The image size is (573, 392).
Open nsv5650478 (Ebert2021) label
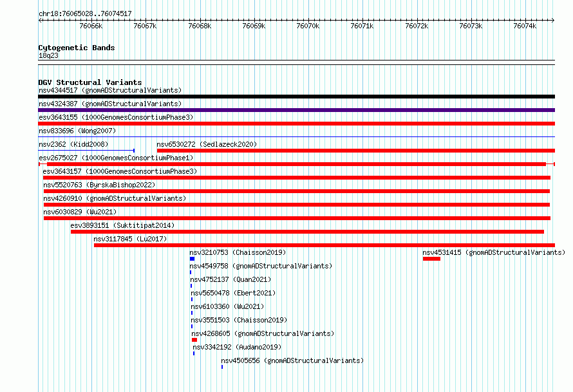[x=233, y=293]
